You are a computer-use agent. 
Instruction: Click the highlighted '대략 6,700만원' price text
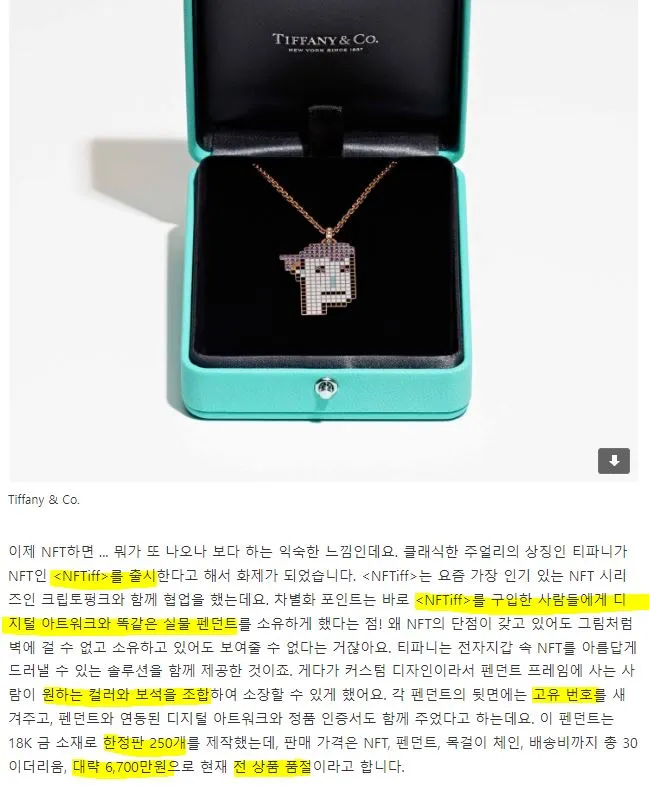pyautogui.click(x=123, y=766)
